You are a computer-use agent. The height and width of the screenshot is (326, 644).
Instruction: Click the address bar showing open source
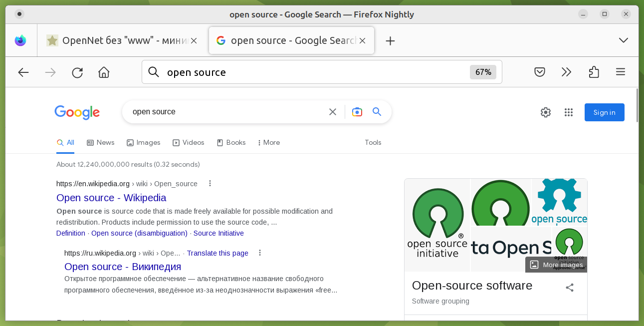[322, 72]
